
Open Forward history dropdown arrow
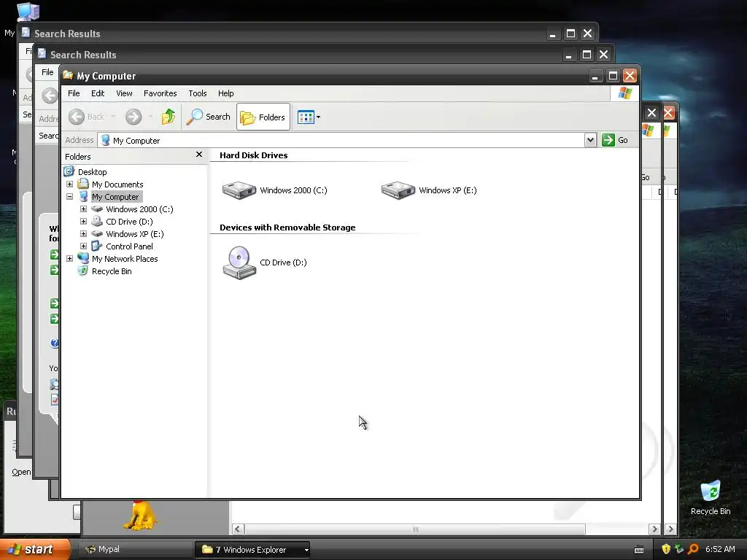(x=150, y=117)
